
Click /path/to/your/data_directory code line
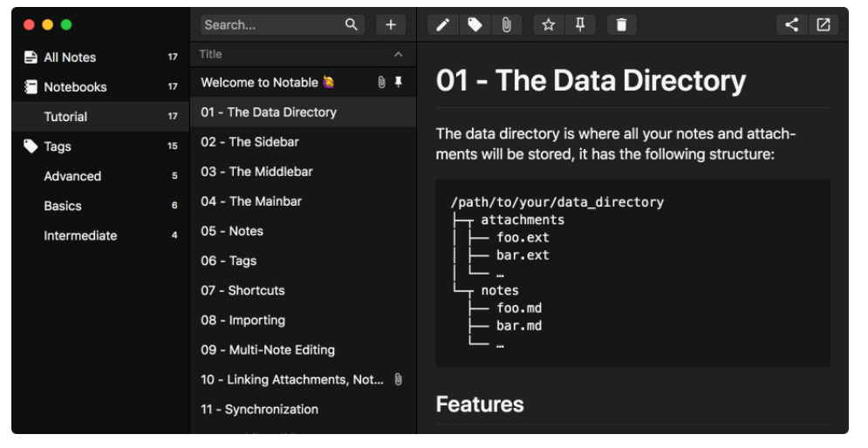tap(557, 202)
